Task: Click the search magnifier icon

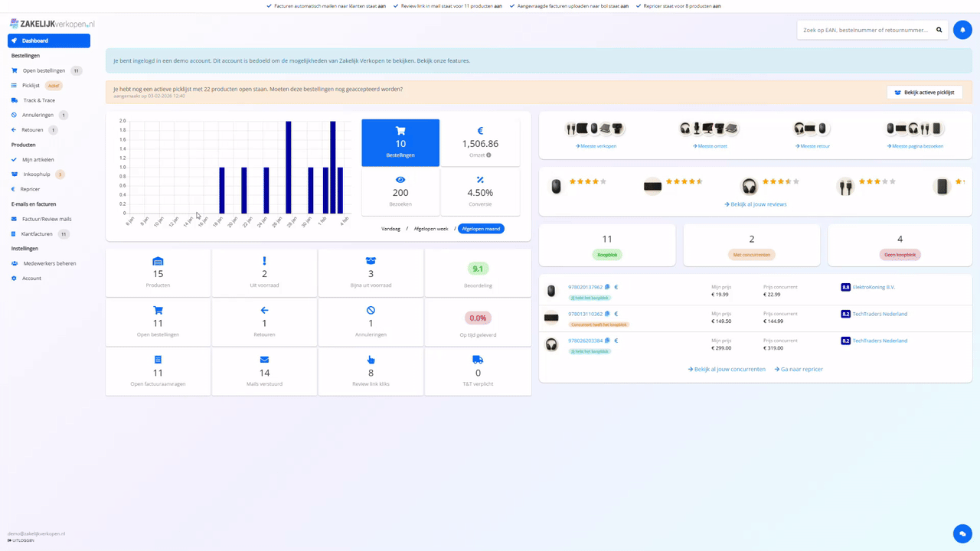Action: tap(939, 29)
